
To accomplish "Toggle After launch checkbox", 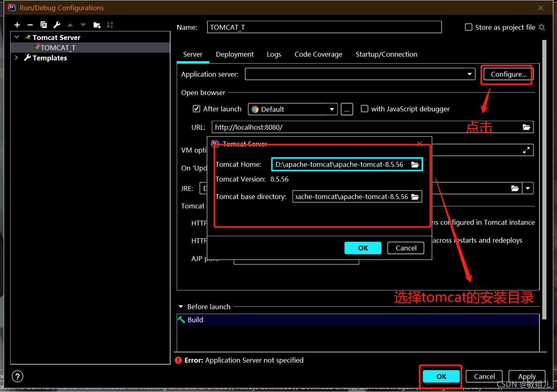I will pos(197,109).
